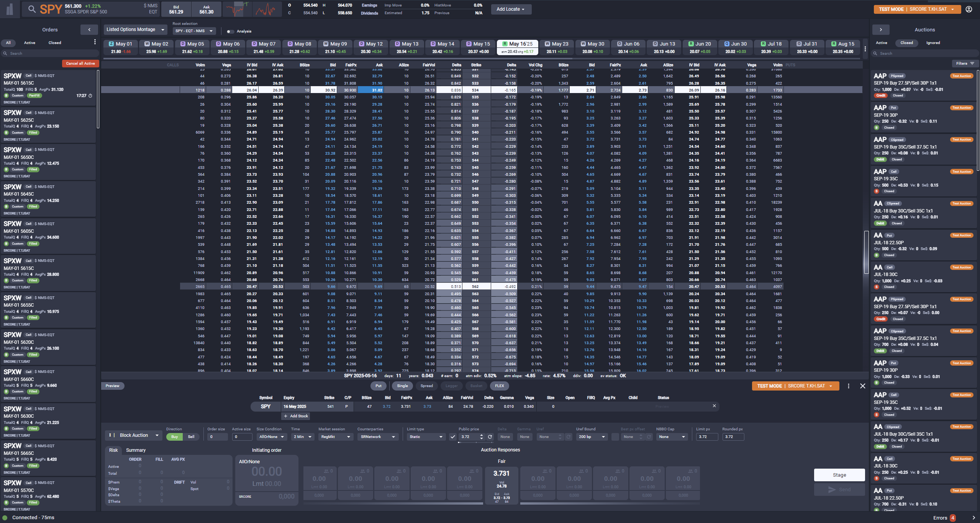Screen dimensions: 980x523
Task: Expand the Listed Options Montage dropdown
Action: click(x=135, y=29)
